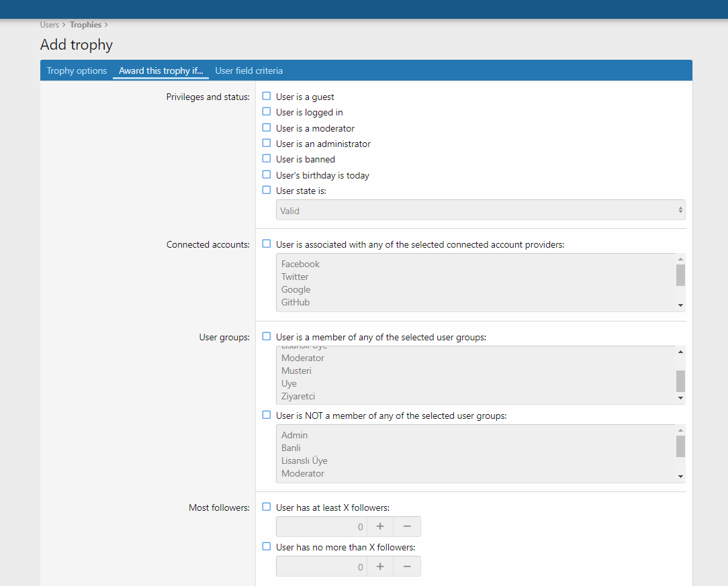The width and height of the screenshot is (728, 586).
Task: Check User is a moderator
Action: pyautogui.click(x=267, y=128)
